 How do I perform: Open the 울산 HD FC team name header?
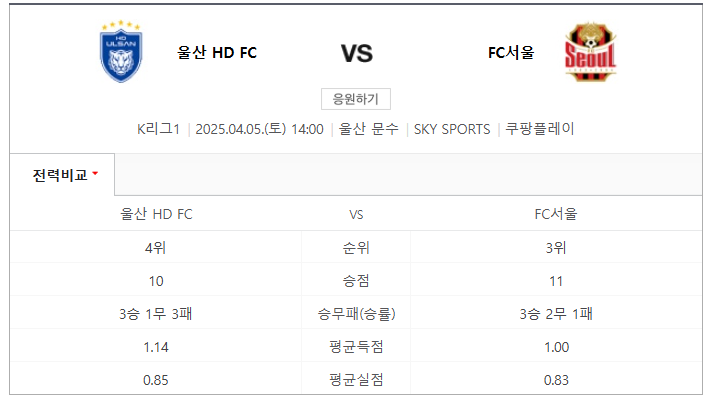pos(217,53)
